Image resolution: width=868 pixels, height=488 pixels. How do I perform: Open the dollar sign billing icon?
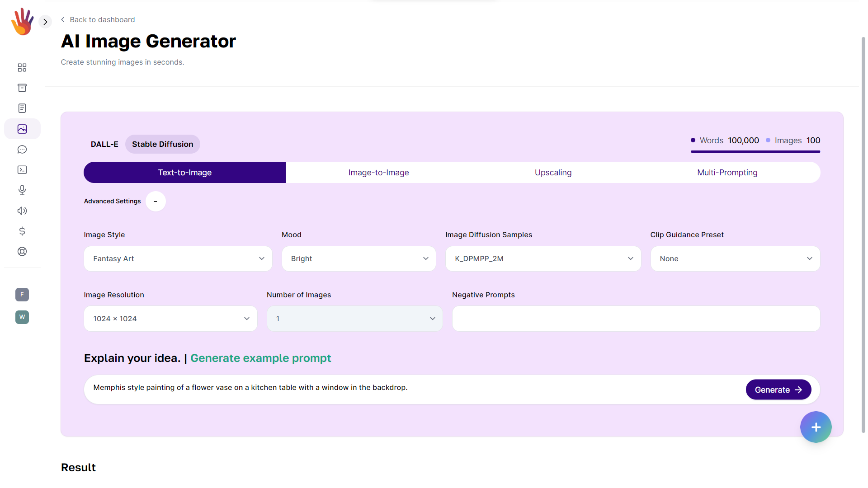click(22, 231)
